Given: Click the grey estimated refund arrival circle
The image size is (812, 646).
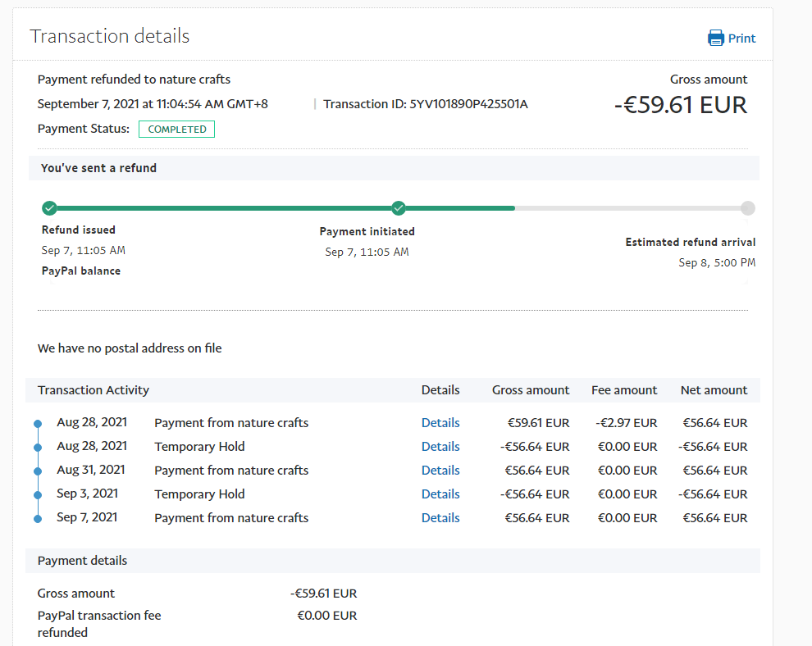Looking at the screenshot, I should (x=747, y=207).
